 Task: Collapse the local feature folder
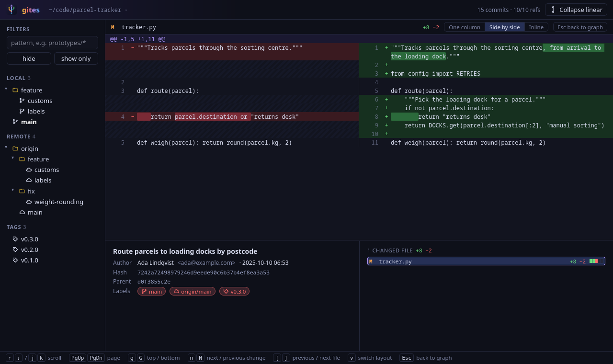click(6, 89)
